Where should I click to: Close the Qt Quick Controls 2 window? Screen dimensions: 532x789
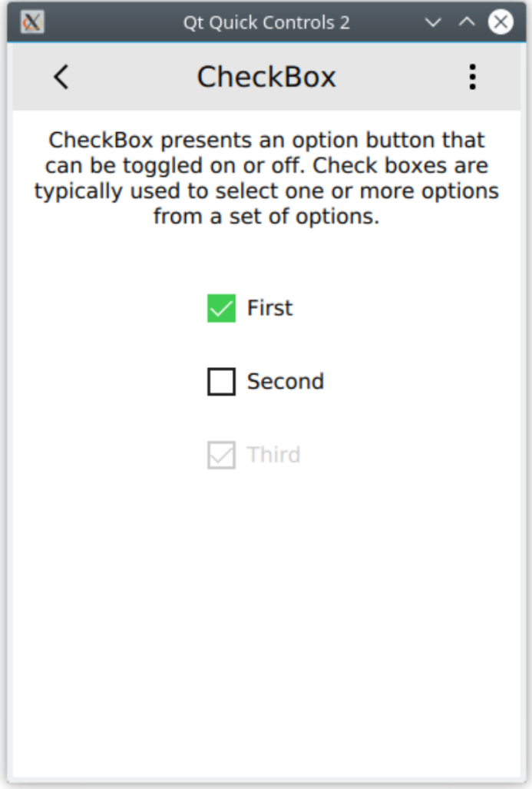501,22
